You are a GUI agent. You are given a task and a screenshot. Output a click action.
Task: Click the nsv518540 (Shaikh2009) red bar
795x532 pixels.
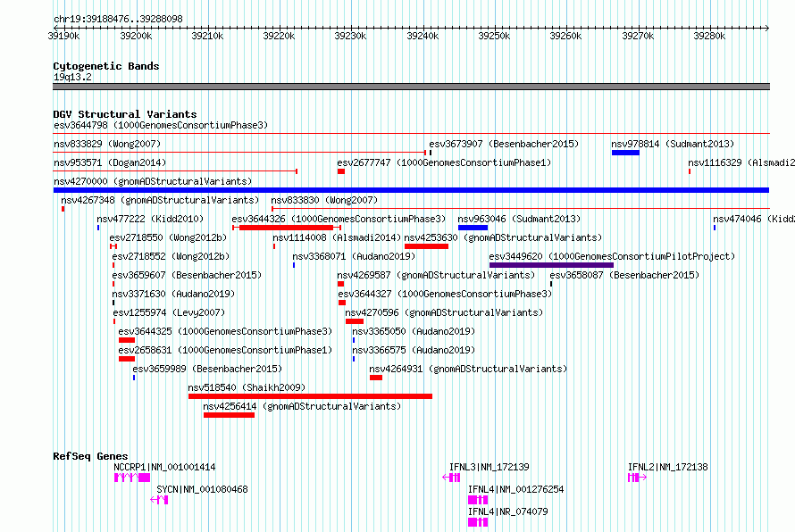(310, 396)
